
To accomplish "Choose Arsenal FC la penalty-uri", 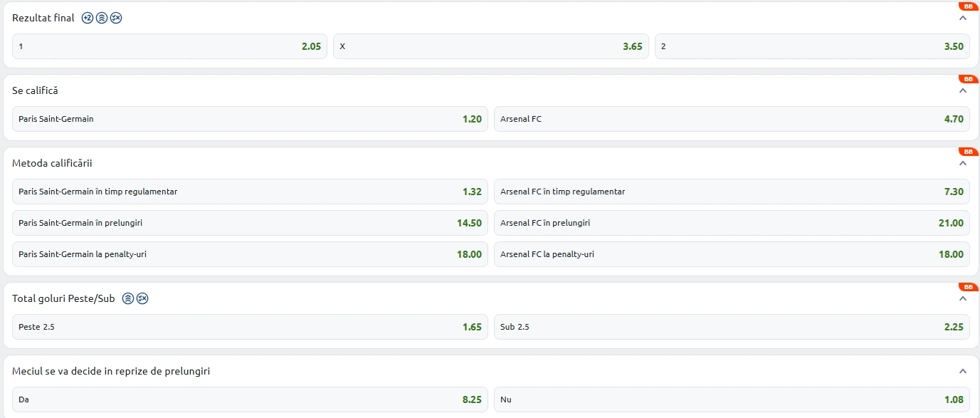I will (x=732, y=254).
